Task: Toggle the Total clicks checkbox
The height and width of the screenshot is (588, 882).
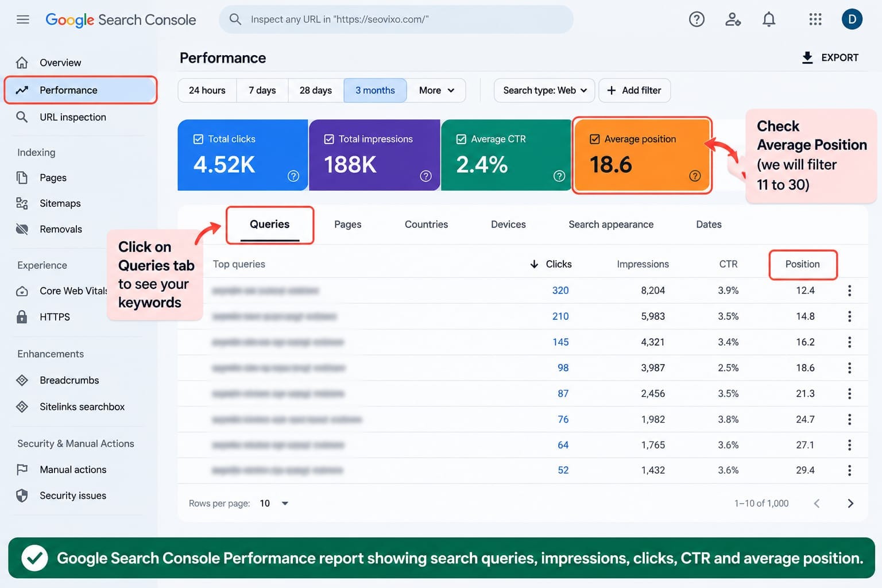Action: click(198, 139)
